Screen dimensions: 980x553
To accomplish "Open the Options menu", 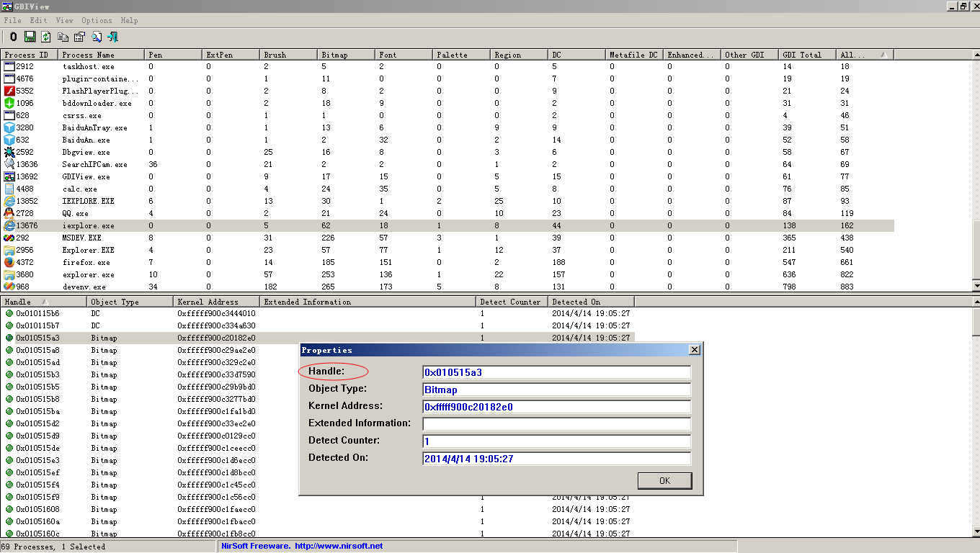I will coord(97,20).
